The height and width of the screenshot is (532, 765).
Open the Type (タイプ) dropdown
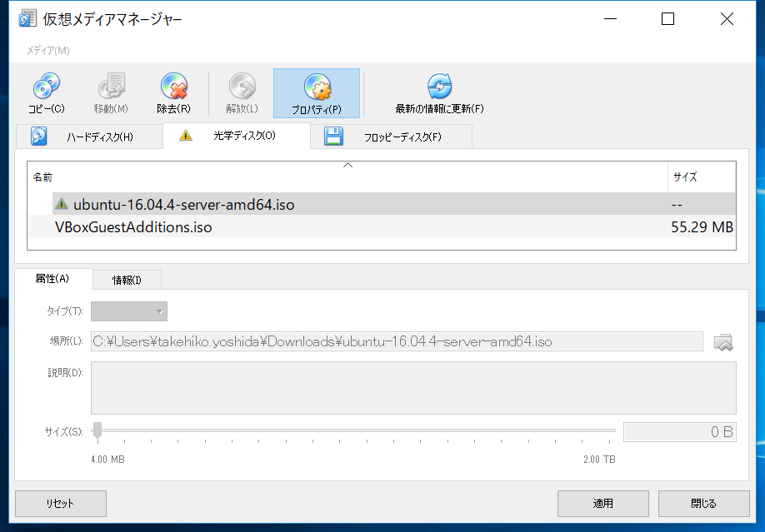pos(129,311)
